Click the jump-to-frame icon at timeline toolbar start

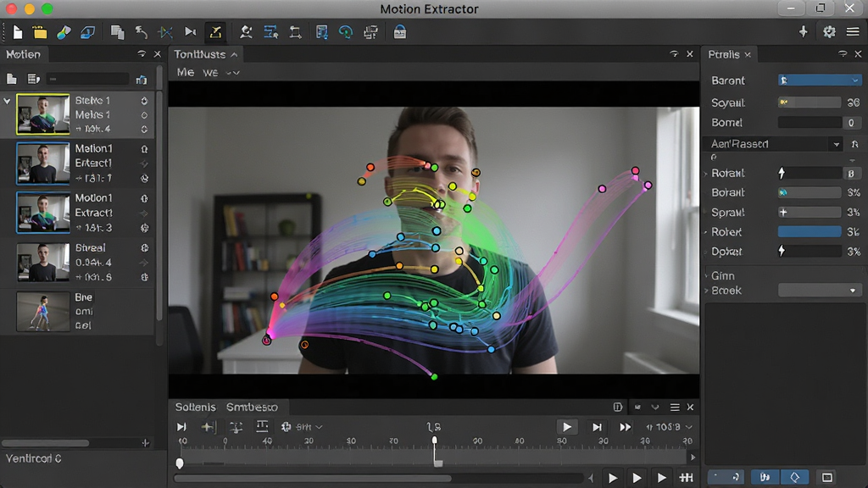click(181, 427)
